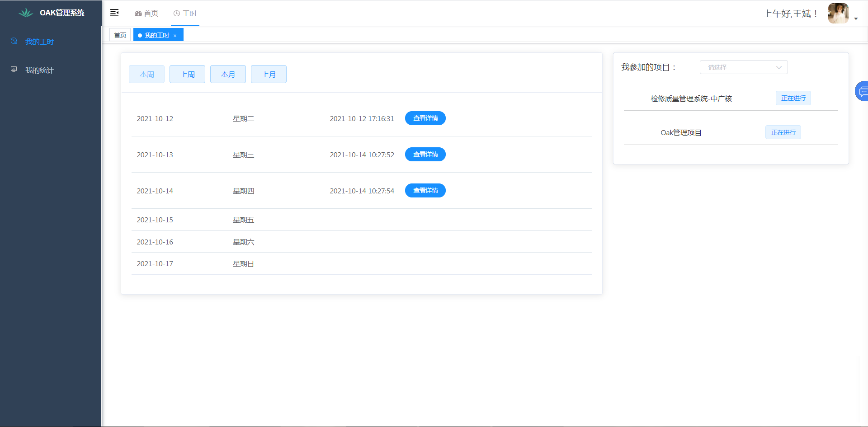Click timestamp 2021-10-14 10:27:52

click(x=362, y=155)
